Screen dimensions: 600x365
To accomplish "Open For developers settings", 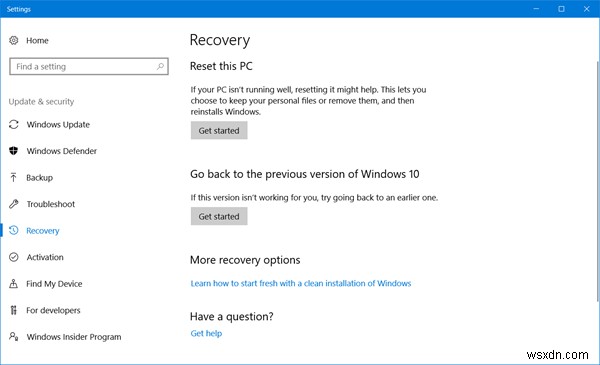I will [53, 310].
